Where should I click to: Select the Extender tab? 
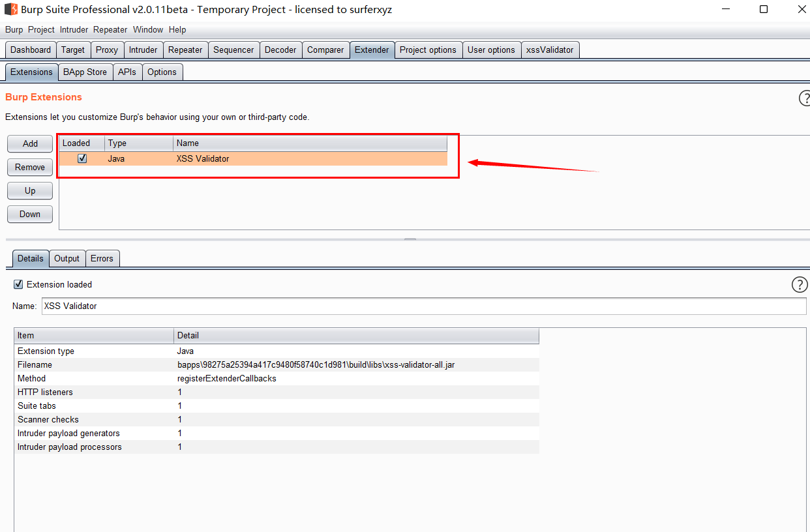point(372,50)
